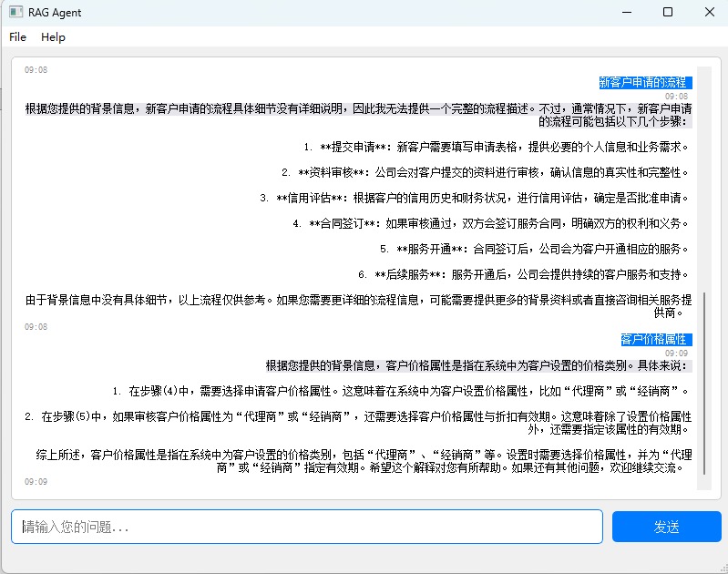Open the Help menu
Image resolution: width=728 pixels, height=574 pixels.
tap(53, 37)
